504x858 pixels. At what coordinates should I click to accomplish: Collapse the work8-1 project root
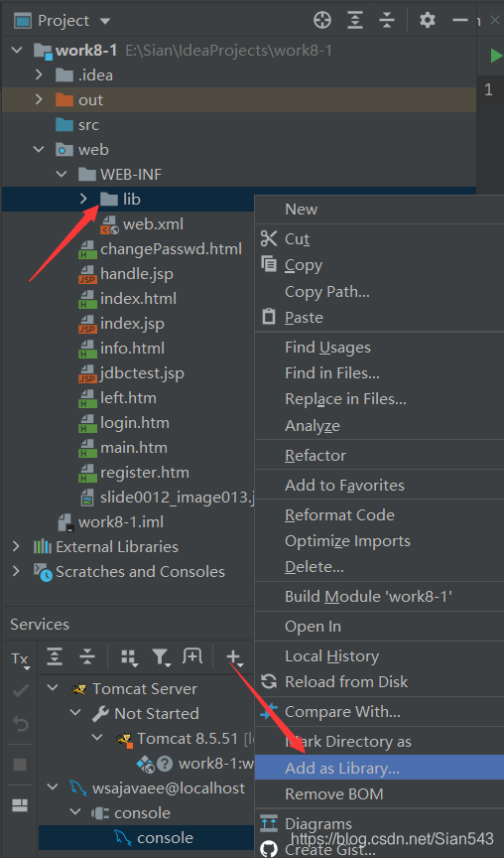(x=18, y=51)
